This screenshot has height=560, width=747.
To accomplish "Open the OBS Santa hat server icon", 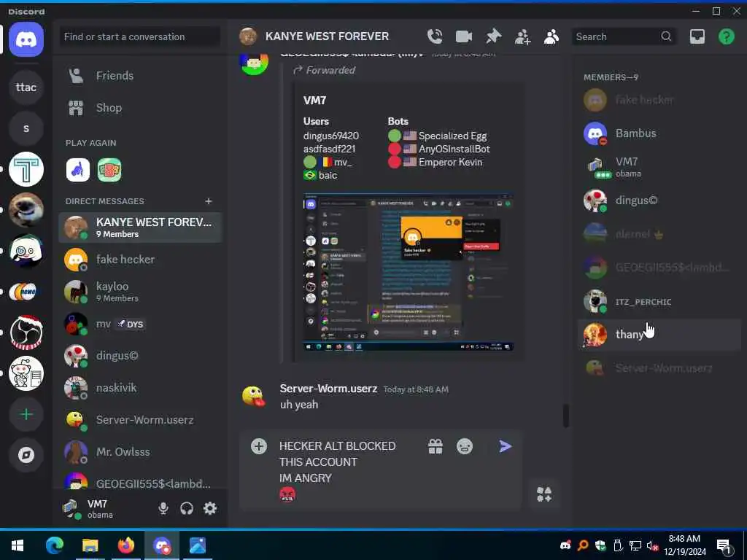I will (26, 332).
